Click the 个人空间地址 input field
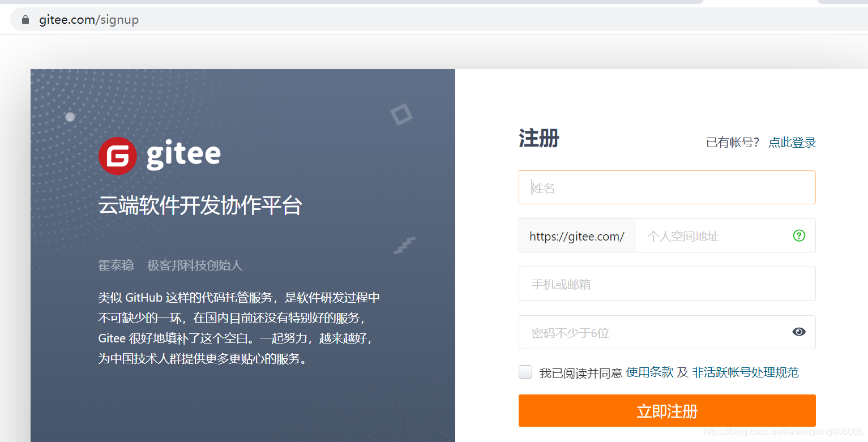868x442 pixels. click(725, 235)
